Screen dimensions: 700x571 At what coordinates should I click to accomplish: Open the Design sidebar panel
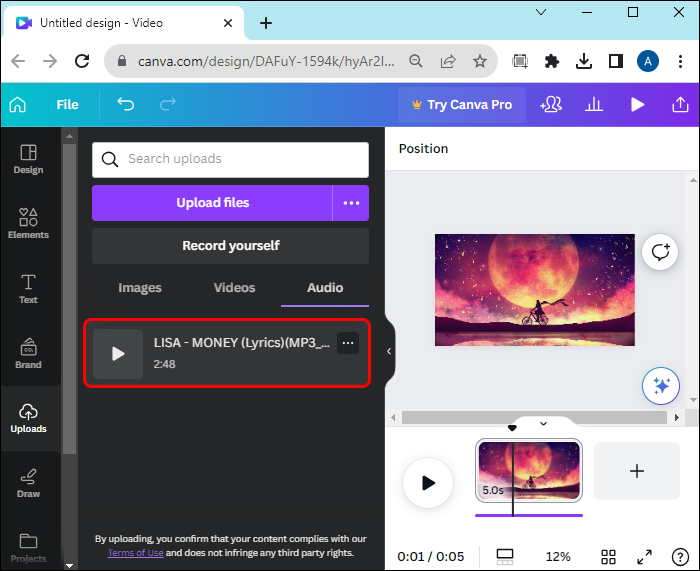pos(29,159)
